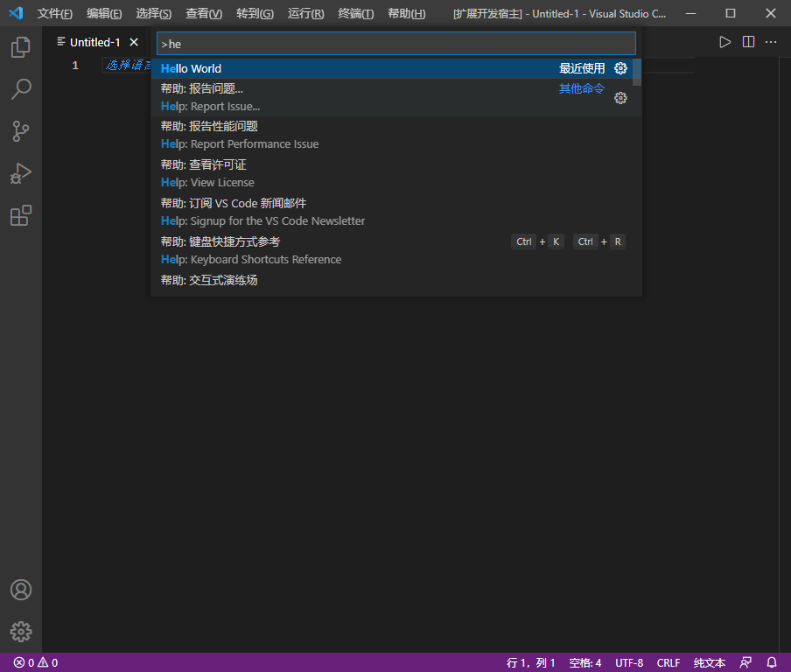Image resolution: width=791 pixels, height=672 pixels.
Task: Split the editor to the right
Action: tap(749, 42)
